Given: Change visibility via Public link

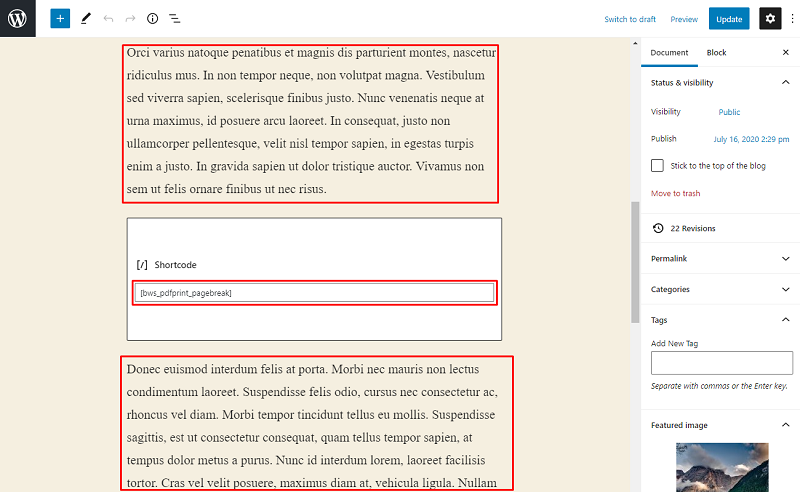Looking at the screenshot, I should (729, 112).
